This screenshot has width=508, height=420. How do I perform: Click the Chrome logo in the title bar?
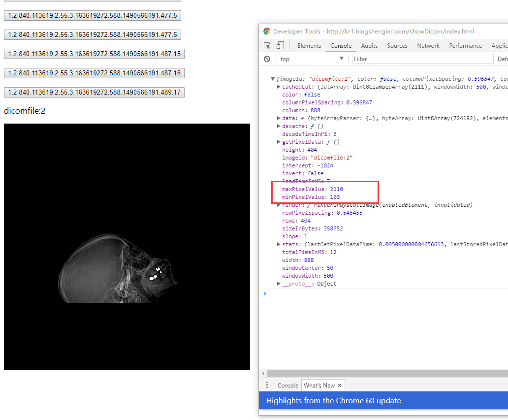pyautogui.click(x=266, y=31)
